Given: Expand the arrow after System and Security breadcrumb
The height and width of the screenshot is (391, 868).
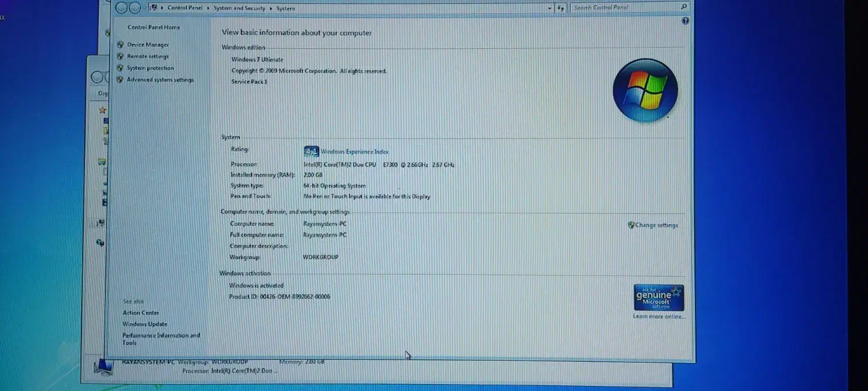Looking at the screenshot, I should pyautogui.click(x=271, y=8).
